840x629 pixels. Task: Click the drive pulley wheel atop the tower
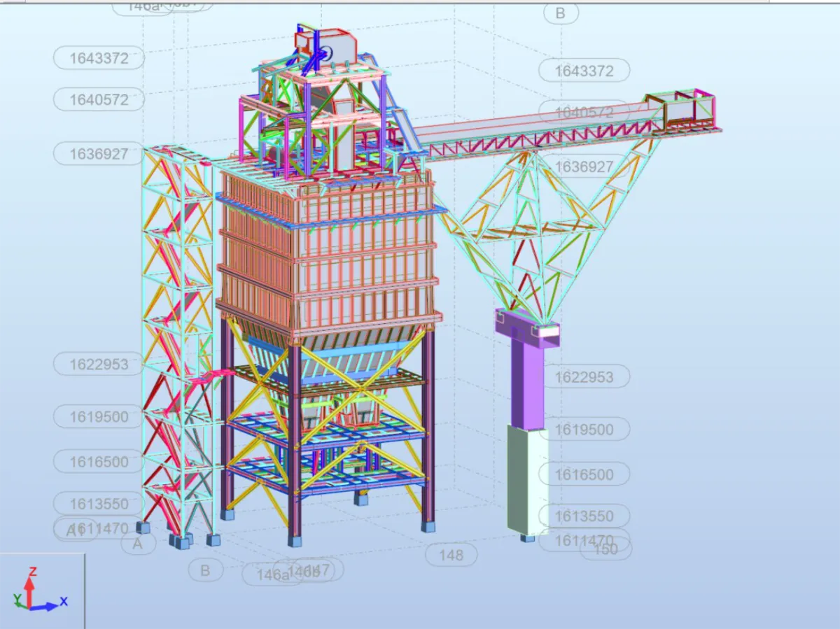point(326,54)
